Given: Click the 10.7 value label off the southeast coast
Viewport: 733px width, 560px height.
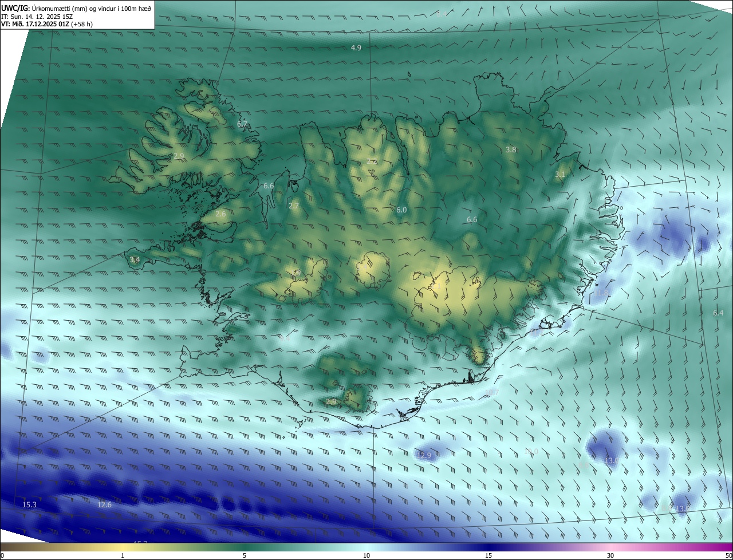Looking at the screenshot, I should point(492,393).
